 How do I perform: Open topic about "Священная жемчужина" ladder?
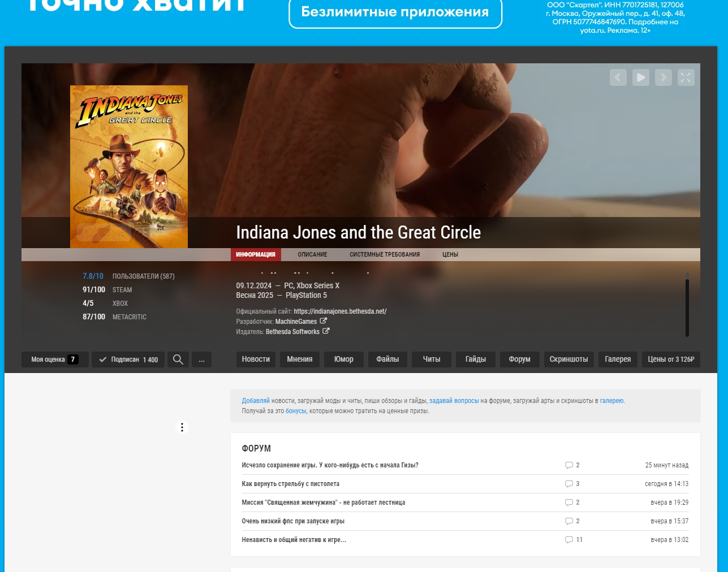coord(324,502)
